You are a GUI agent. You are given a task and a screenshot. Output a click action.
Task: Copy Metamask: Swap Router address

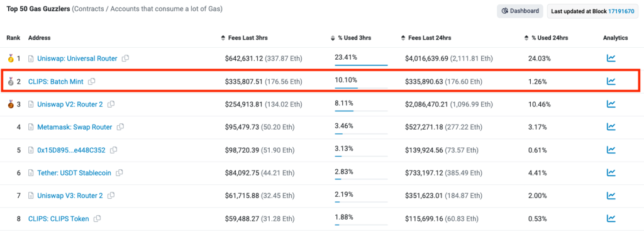(120, 127)
